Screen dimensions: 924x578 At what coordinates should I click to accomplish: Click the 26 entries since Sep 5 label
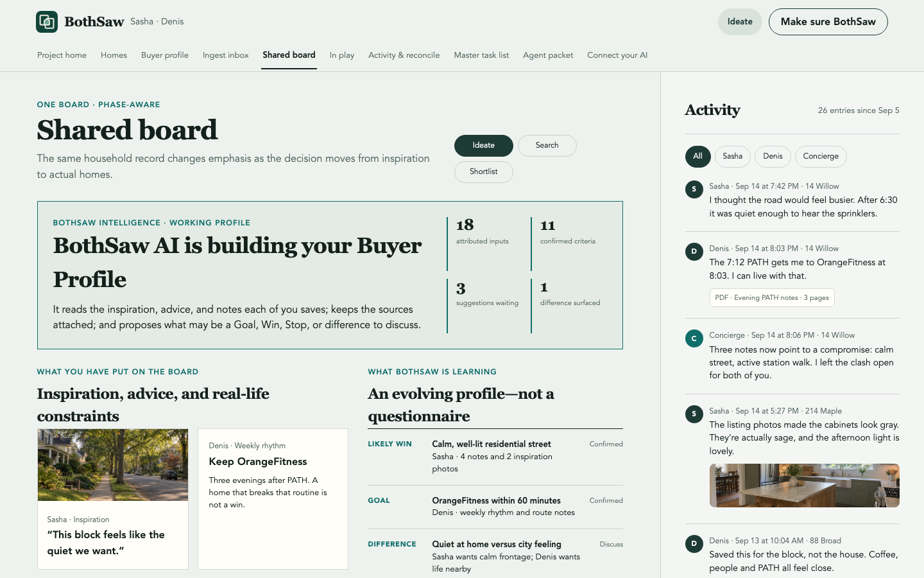859,110
